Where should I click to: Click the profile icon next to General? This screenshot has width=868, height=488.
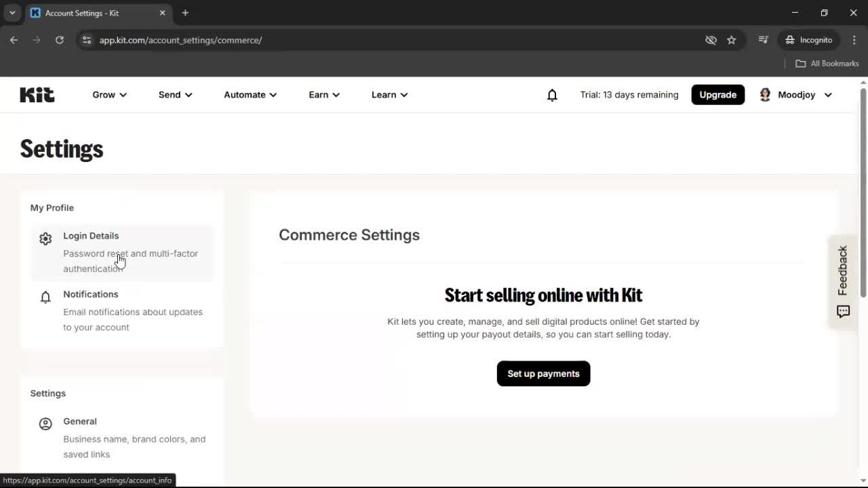45,424
